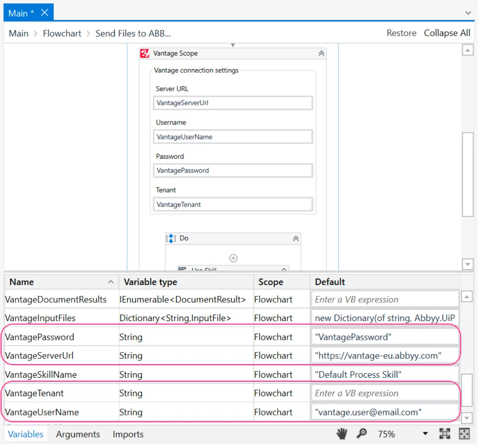
Task: Click the Vantage Scope activity icon
Action: [x=145, y=53]
